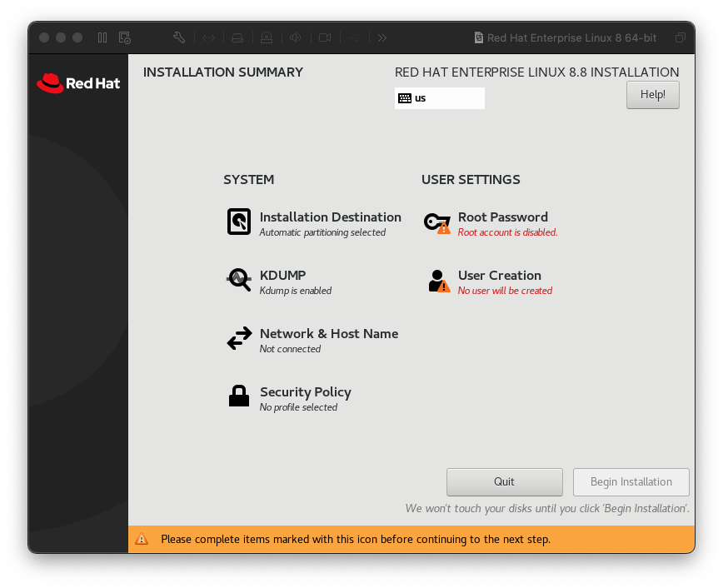Open Network & Host Name settings
The image size is (723, 588).
tap(312, 340)
